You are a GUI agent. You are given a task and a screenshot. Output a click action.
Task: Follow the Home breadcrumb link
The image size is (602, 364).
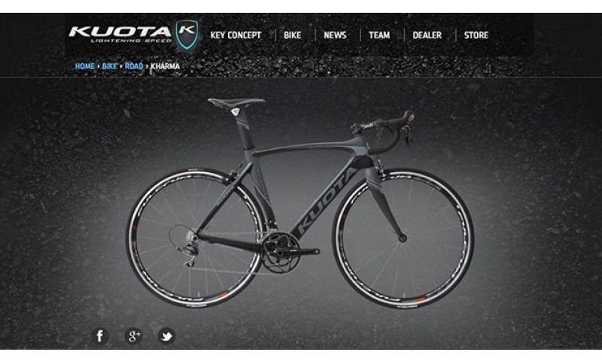coord(84,66)
